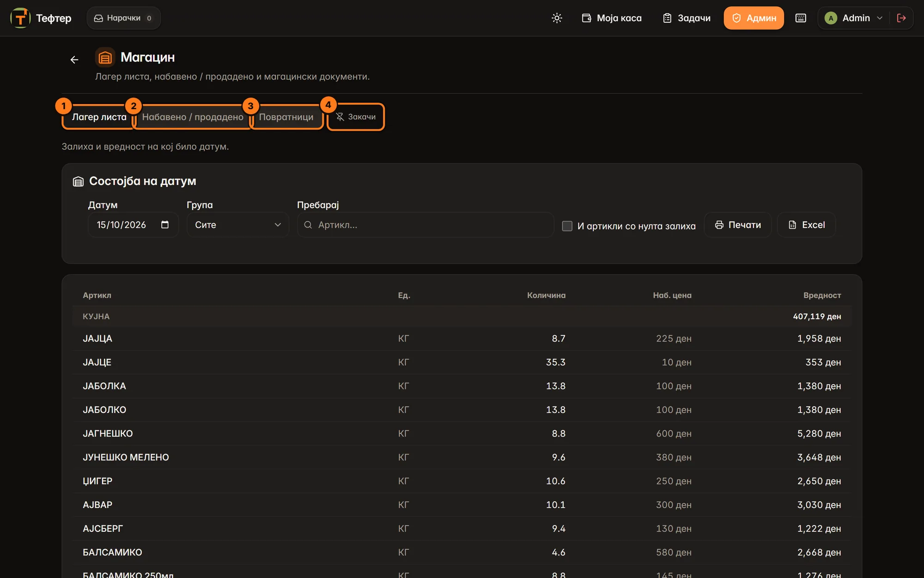This screenshot has width=924, height=578.
Task: Open the calendar picker icon in Датум
Action: click(165, 225)
